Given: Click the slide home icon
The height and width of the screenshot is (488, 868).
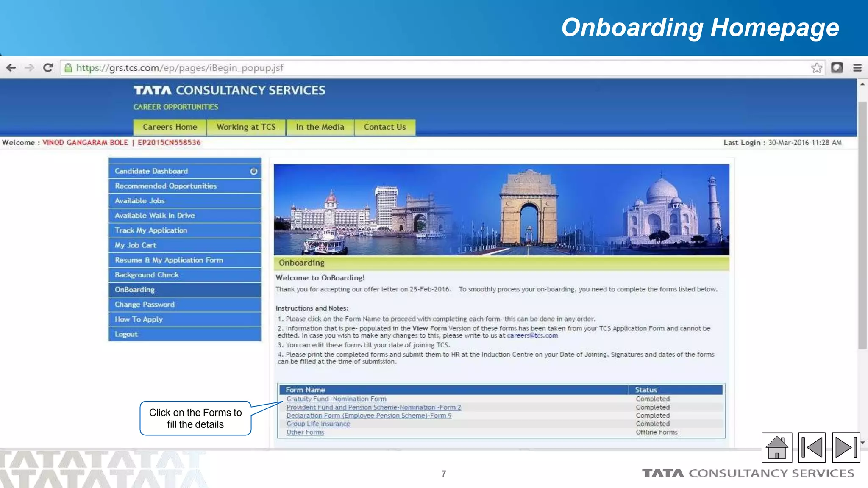Looking at the screenshot, I should [x=776, y=447].
